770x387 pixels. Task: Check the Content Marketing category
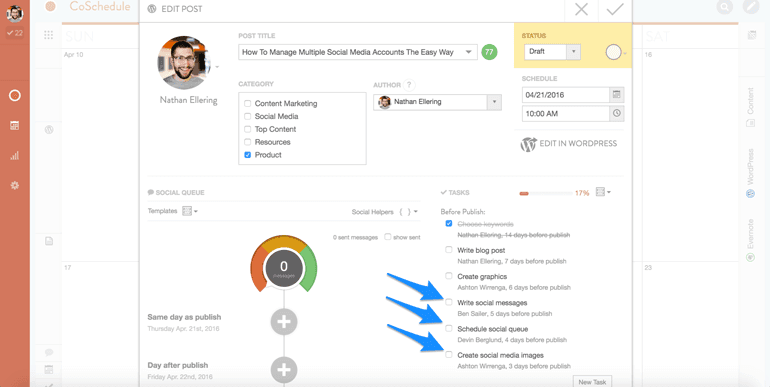[x=248, y=103]
